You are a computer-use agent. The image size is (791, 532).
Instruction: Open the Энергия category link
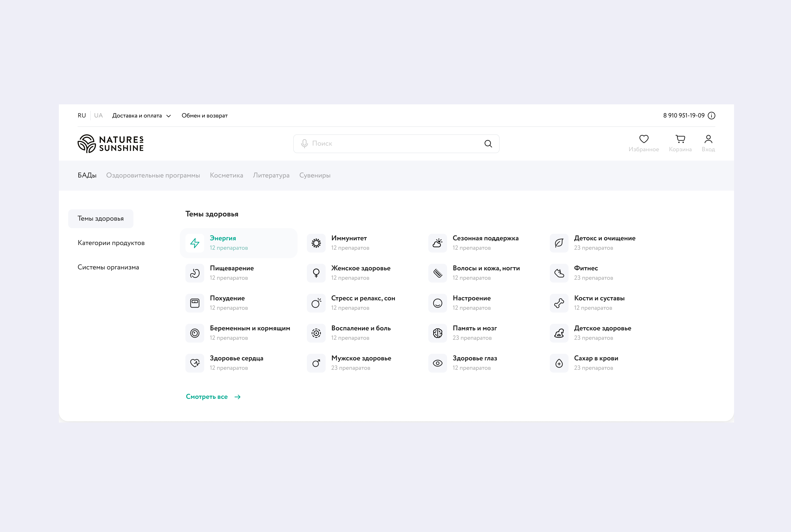pos(223,238)
